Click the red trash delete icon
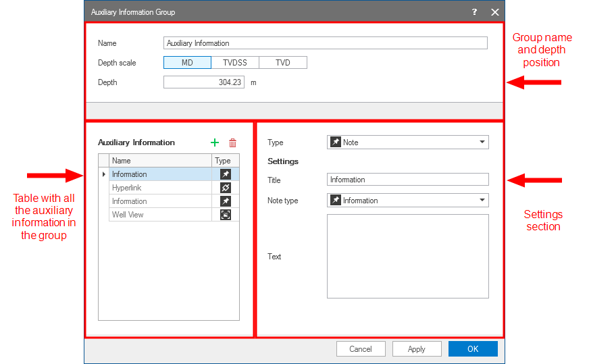 pos(232,142)
